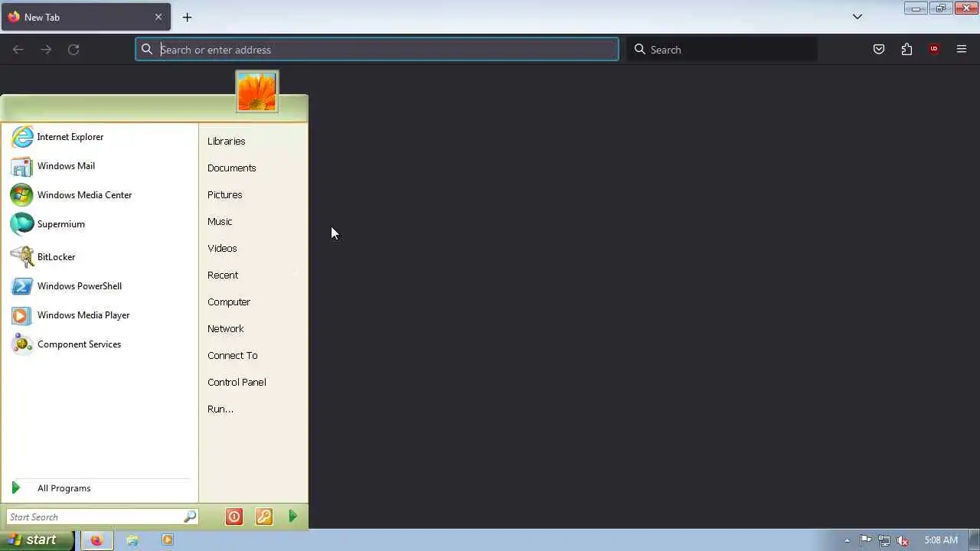Click the orange flower user account picture
The image size is (980, 551).
click(257, 92)
